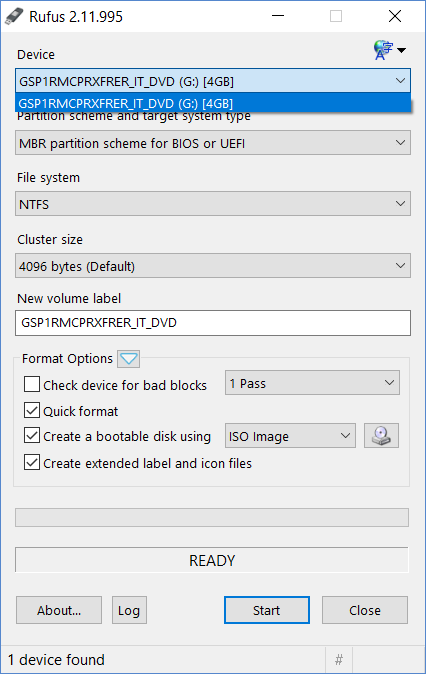Click the Rufus USB drive title icon
This screenshot has width=426, height=674.
(14, 16)
